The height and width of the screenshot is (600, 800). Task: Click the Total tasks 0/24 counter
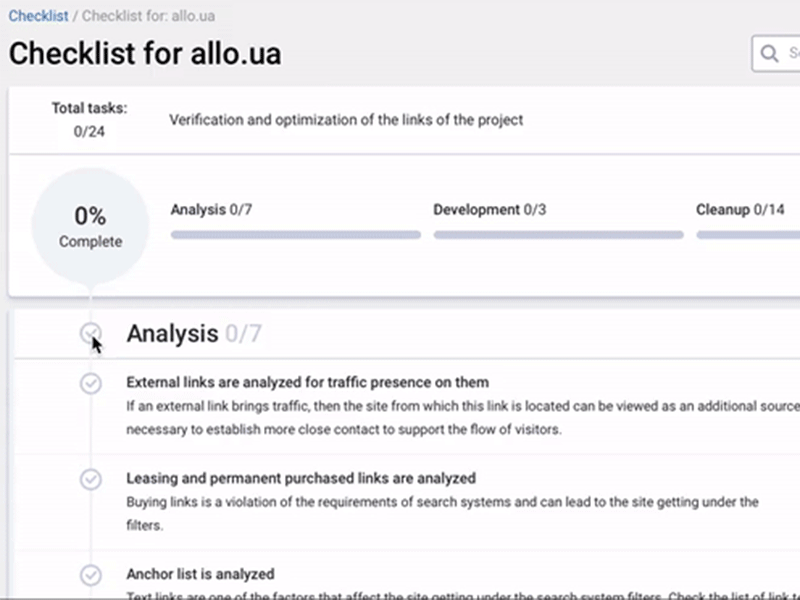89,120
